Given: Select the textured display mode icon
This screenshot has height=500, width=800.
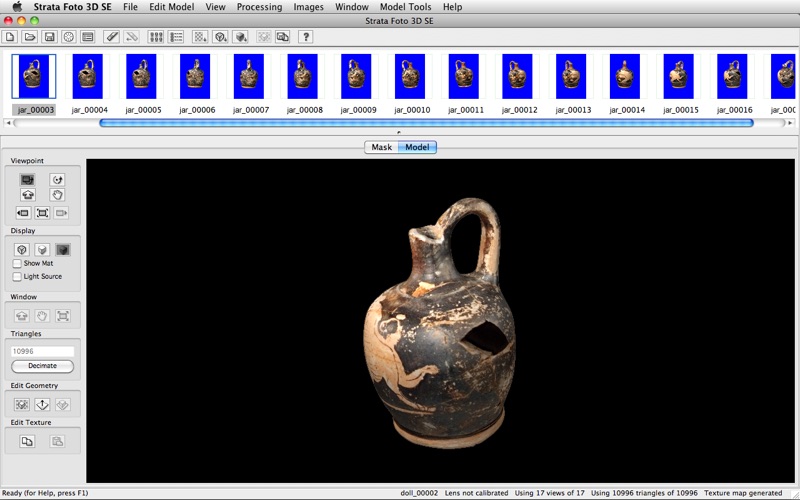Looking at the screenshot, I should point(63,249).
